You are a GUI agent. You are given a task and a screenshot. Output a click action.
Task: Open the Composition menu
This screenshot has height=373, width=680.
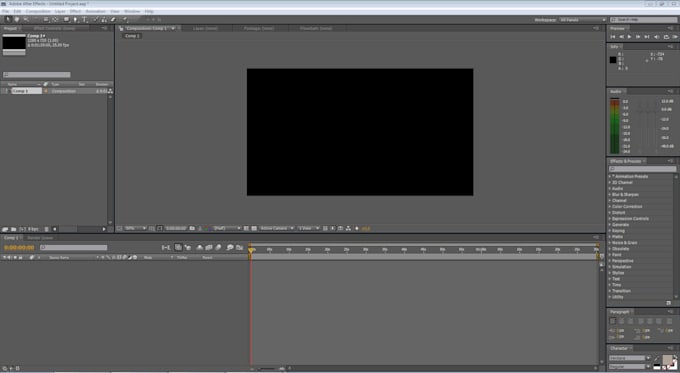point(38,11)
